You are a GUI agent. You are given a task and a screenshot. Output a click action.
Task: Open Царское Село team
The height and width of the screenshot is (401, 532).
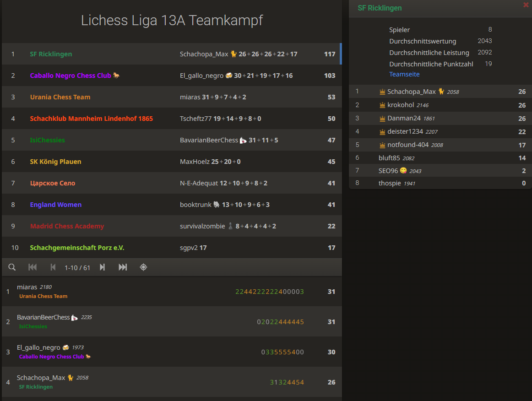[53, 183]
